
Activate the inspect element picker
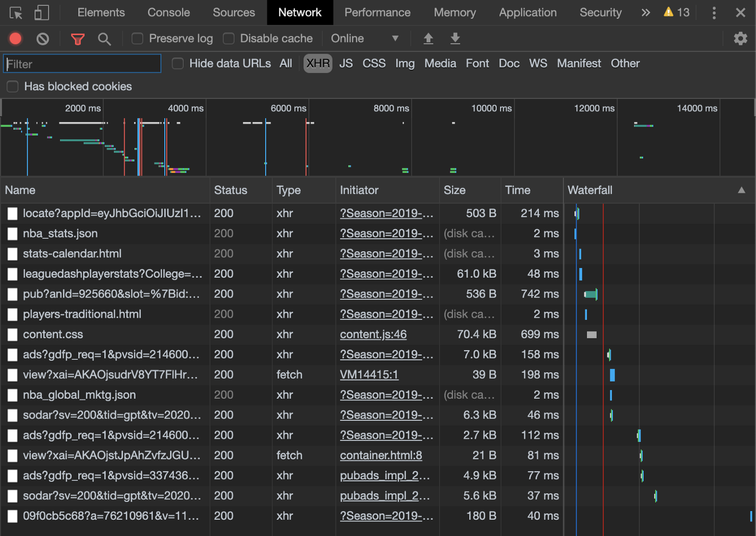click(16, 12)
